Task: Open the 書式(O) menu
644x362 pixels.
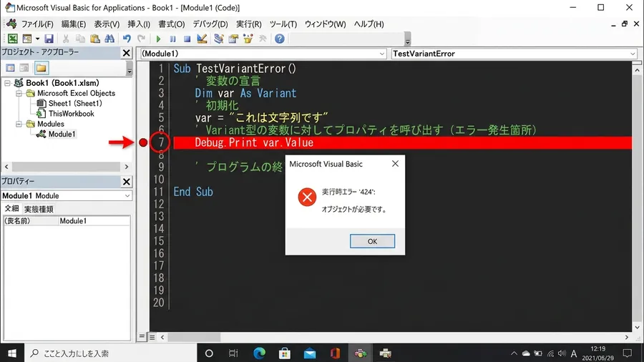Action: click(x=172, y=24)
